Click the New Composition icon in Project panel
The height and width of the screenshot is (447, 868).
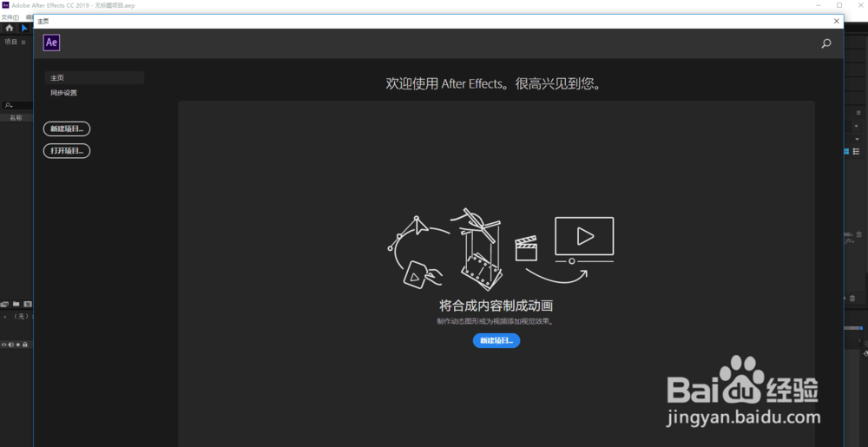click(x=28, y=305)
